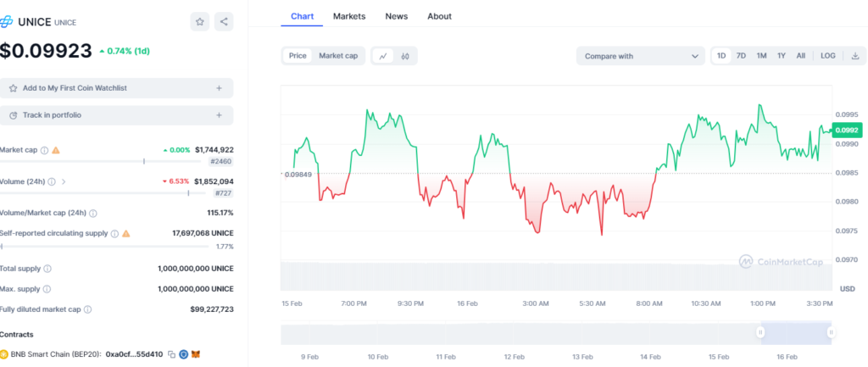Toggle chart to Market cap view
Viewport: 868px width, 367px height.
click(x=338, y=56)
